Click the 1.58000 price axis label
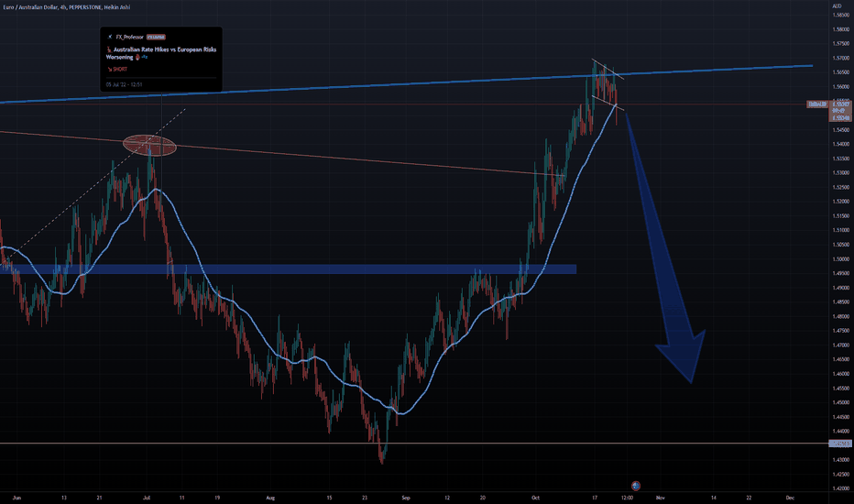This screenshot has width=854, height=504. [x=841, y=29]
